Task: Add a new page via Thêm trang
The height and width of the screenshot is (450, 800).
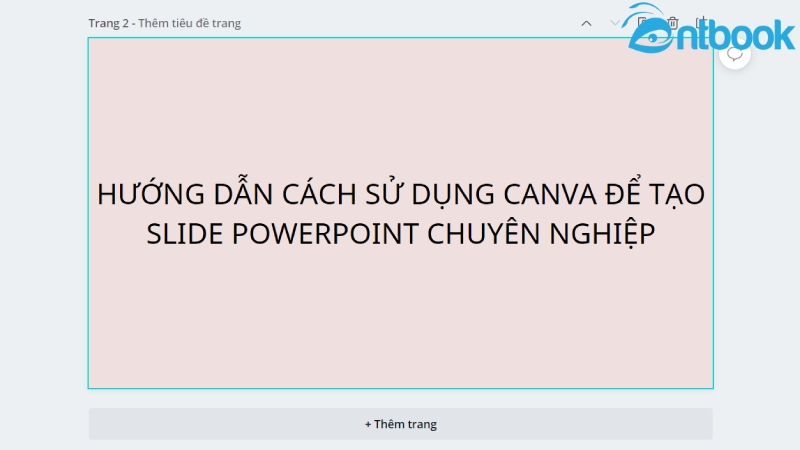Action: 401,424
